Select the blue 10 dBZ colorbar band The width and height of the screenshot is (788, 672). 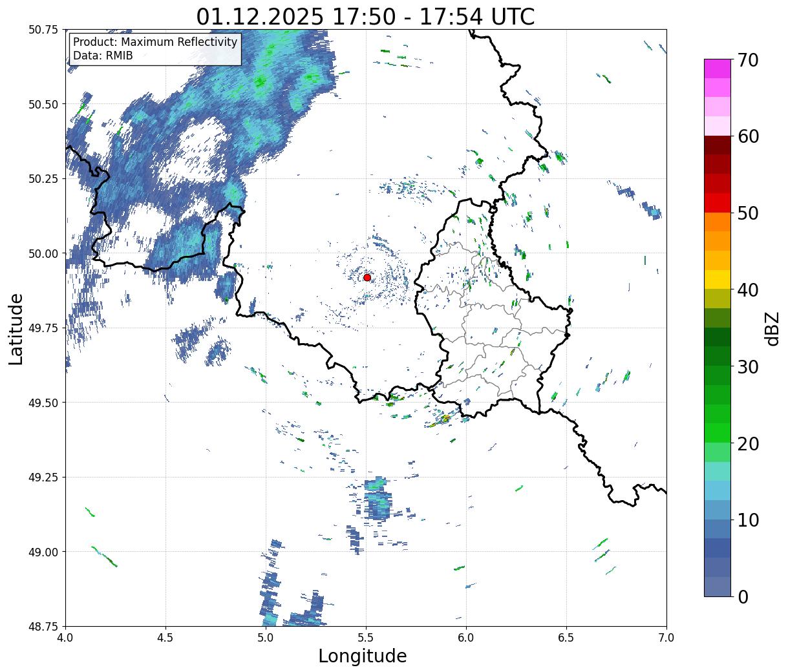coord(718,509)
